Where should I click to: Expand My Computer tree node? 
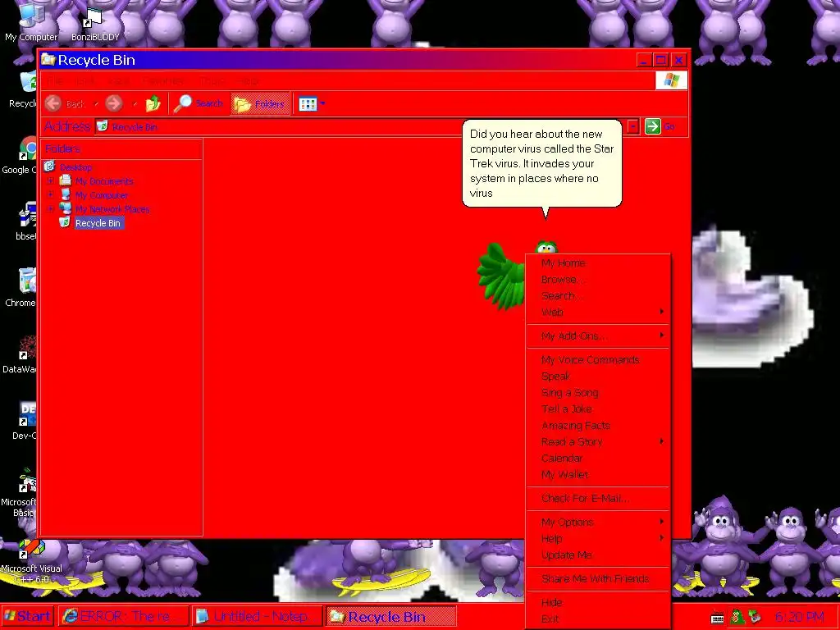tap(50, 194)
